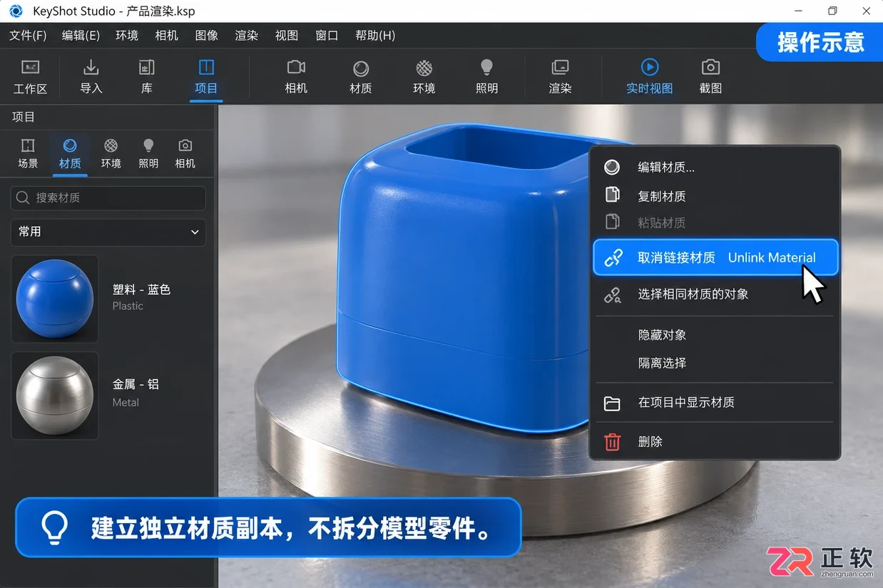This screenshot has width=883, height=588.
Task: Open the 照明 lighting toolbar icon
Action: [x=486, y=77]
